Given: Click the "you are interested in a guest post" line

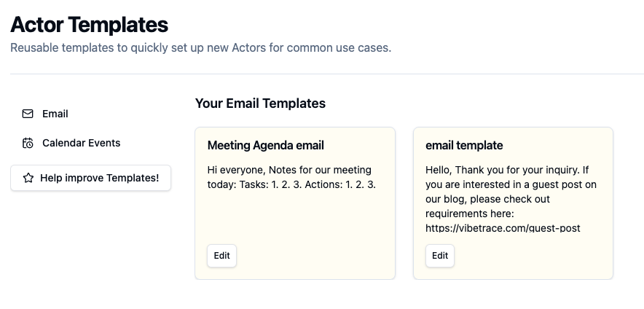Looking at the screenshot, I should (511, 184).
